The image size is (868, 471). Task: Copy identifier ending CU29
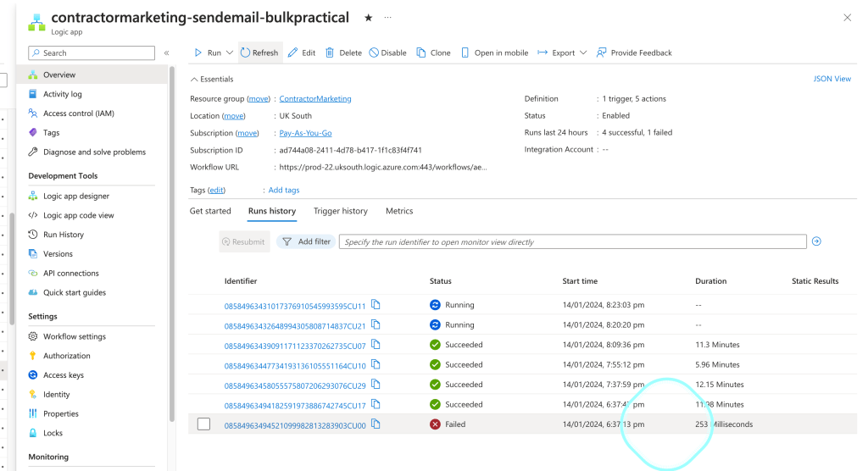click(x=376, y=384)
